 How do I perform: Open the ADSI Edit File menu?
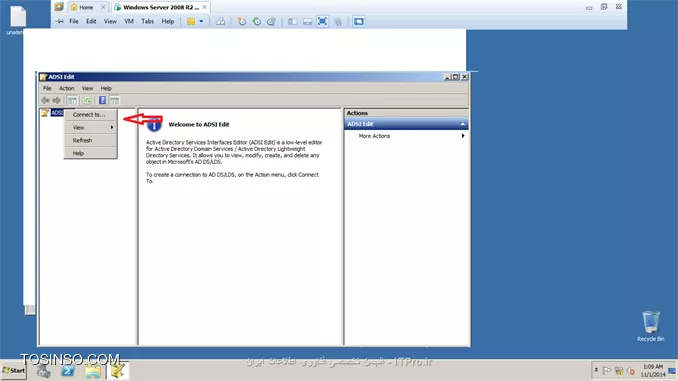click(47, 88)
